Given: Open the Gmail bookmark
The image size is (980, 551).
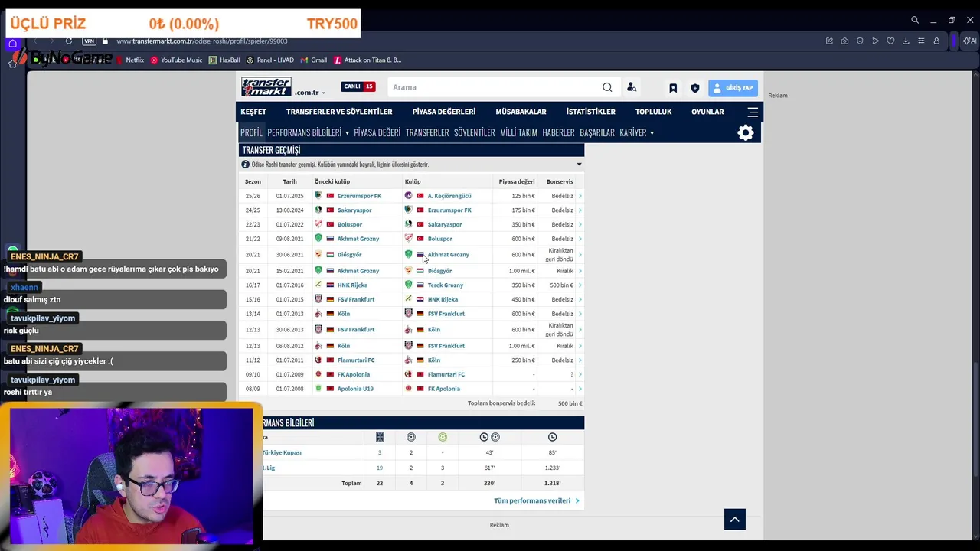Looking at the screenshot, I should pos(314,60).
